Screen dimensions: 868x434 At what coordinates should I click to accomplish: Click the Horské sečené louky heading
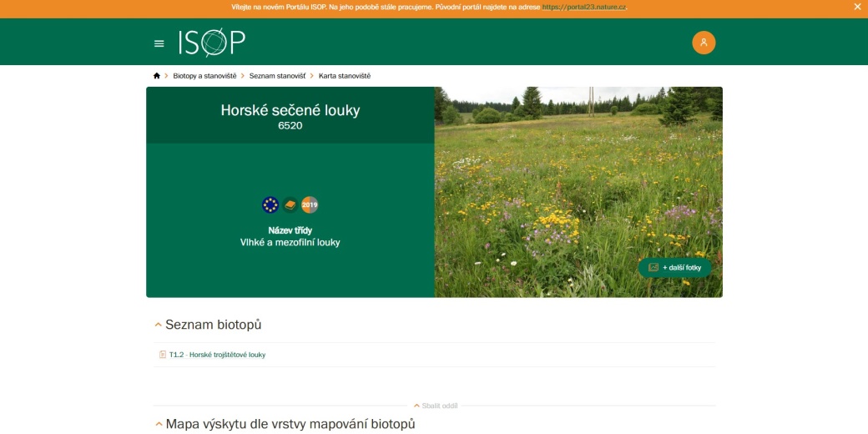(x=290, y=110)
